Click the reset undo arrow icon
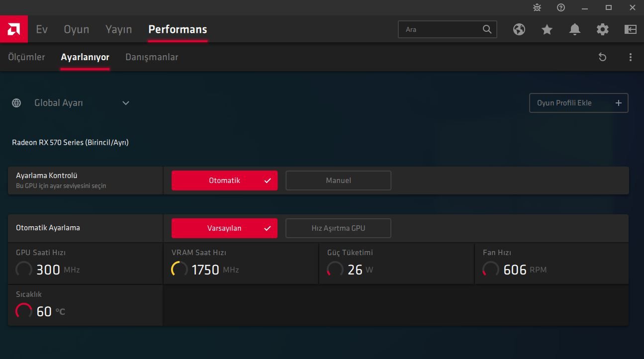 point(603,57)
